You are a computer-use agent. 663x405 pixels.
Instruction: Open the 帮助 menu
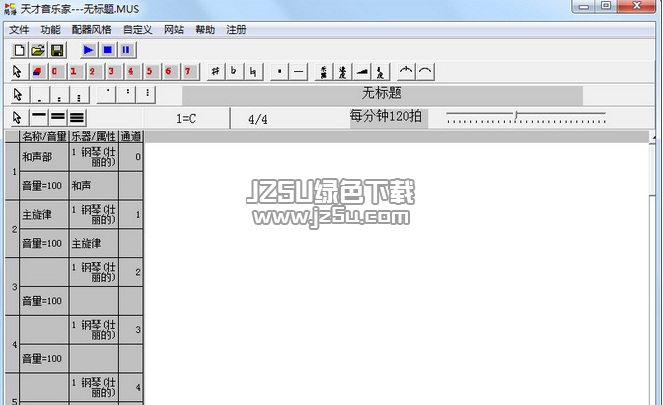pyautogui.click(x=205, y=30)
